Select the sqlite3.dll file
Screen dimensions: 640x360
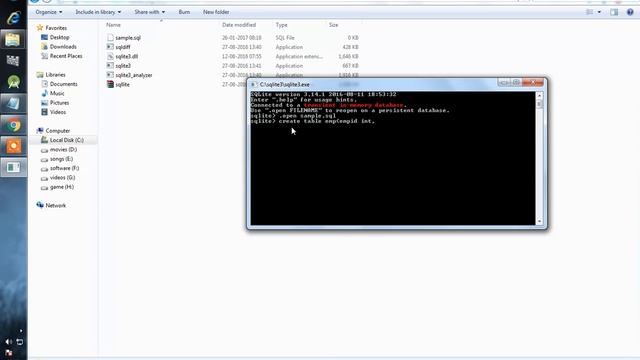tap(122, 56)
